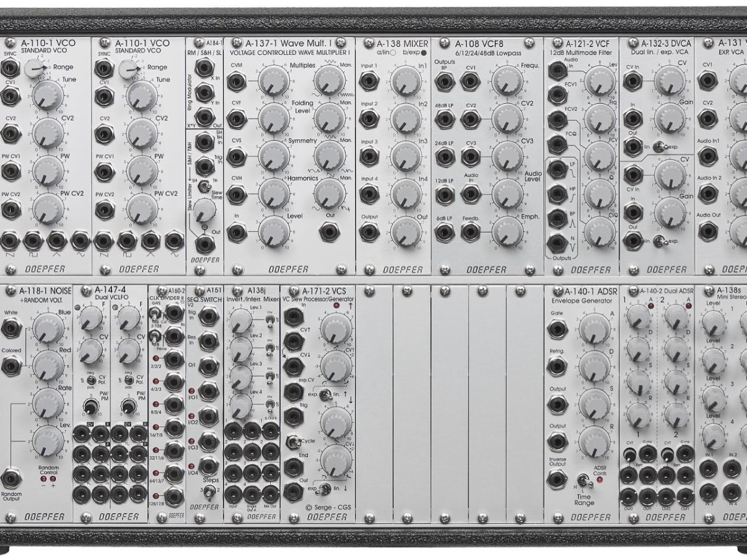Click the FCQ input jack on A-121-2 VCF
The image size is (747, 560).
[557, 144]
